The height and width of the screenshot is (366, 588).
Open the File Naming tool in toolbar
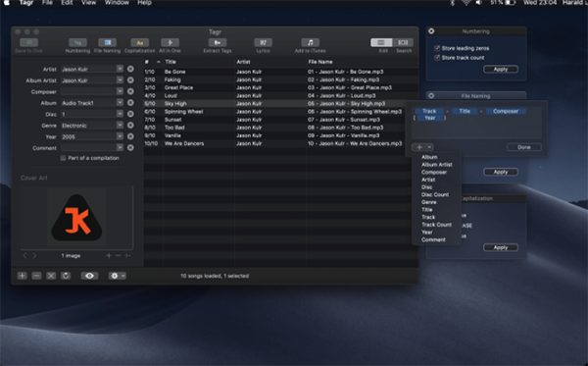coord(107,43)
